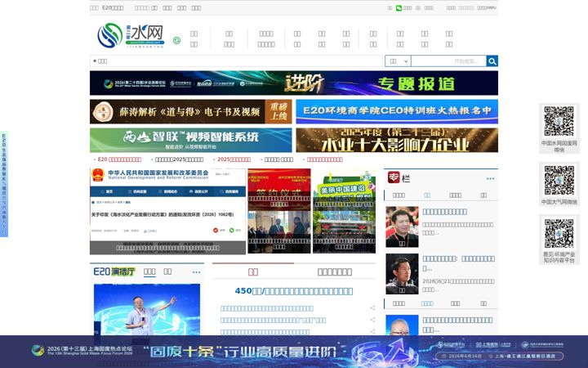Click the 易贝·环境产业知识内容平台 QR code
Screen dimensions: 588x368
[x=559, y=233]
